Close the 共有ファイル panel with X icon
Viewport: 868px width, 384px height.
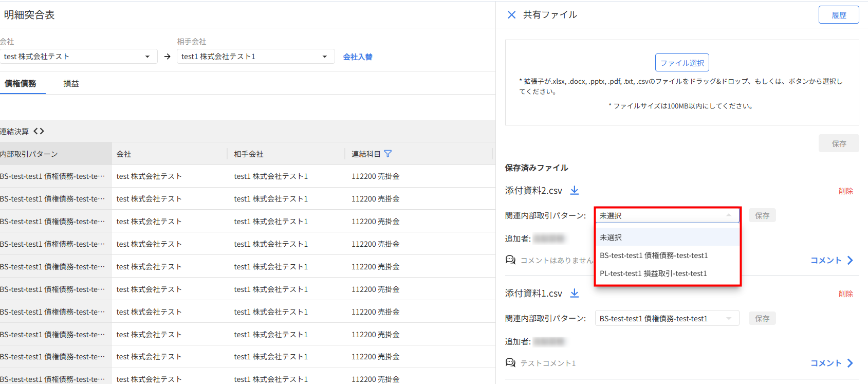511,15
